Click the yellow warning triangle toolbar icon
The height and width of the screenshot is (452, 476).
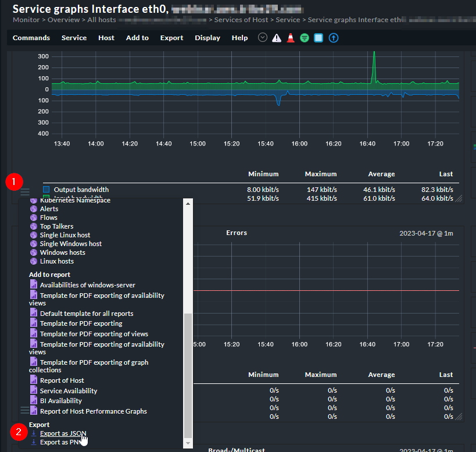click(277, 38)
